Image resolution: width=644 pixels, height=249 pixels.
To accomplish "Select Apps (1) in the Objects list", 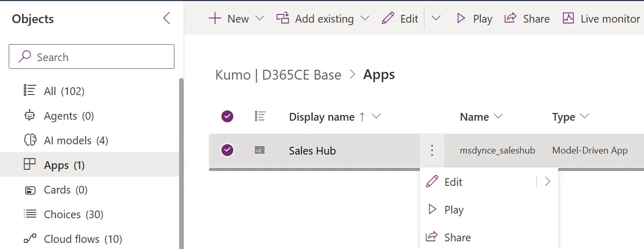I will coord(89,165).
